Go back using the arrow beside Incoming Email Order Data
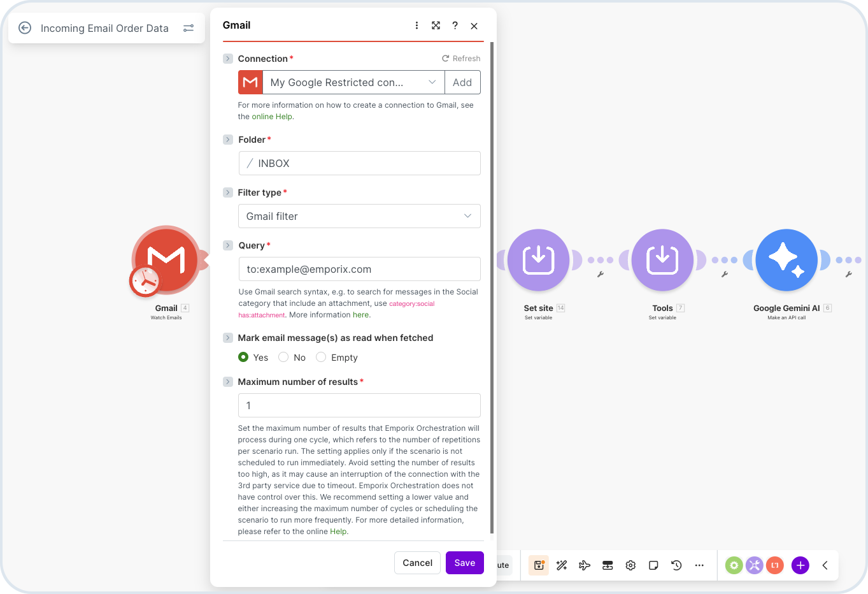Screen dimensions: 868x594 tap(25, 28)
